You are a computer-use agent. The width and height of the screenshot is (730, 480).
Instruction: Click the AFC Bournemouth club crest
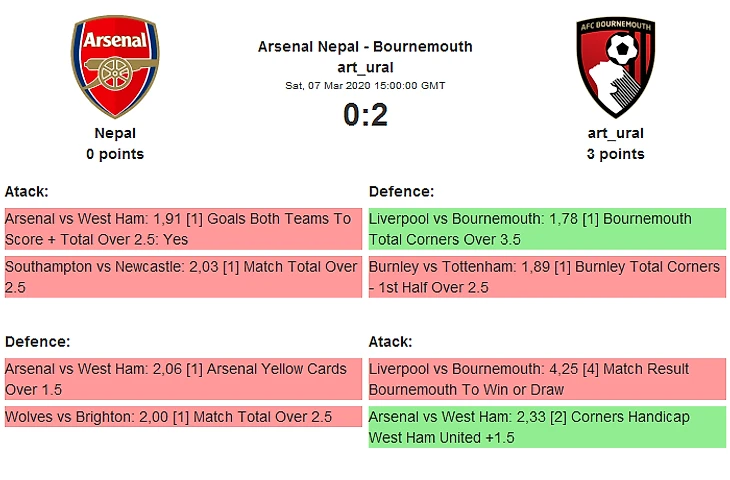pyautogui.click(x=615, y=67)
